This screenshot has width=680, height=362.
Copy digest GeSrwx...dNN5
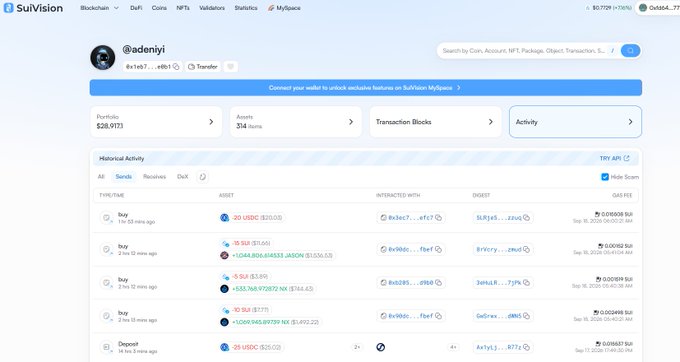(526, 316)
